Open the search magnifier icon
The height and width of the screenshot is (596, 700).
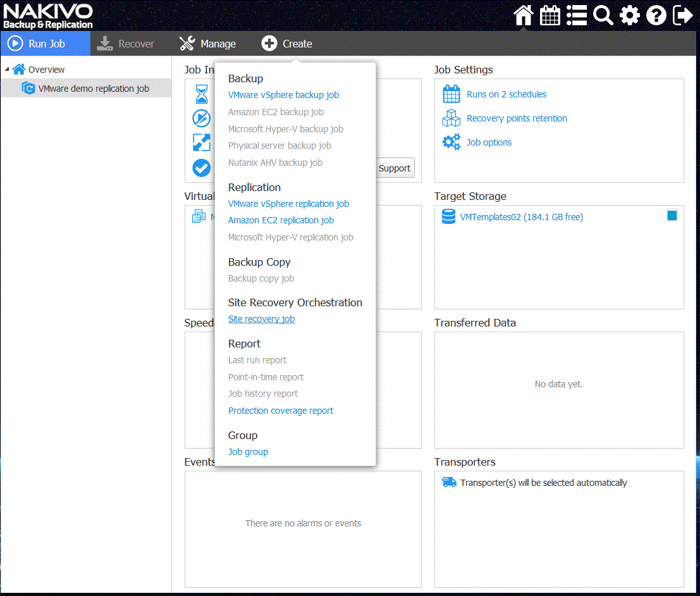click(603, 15)
